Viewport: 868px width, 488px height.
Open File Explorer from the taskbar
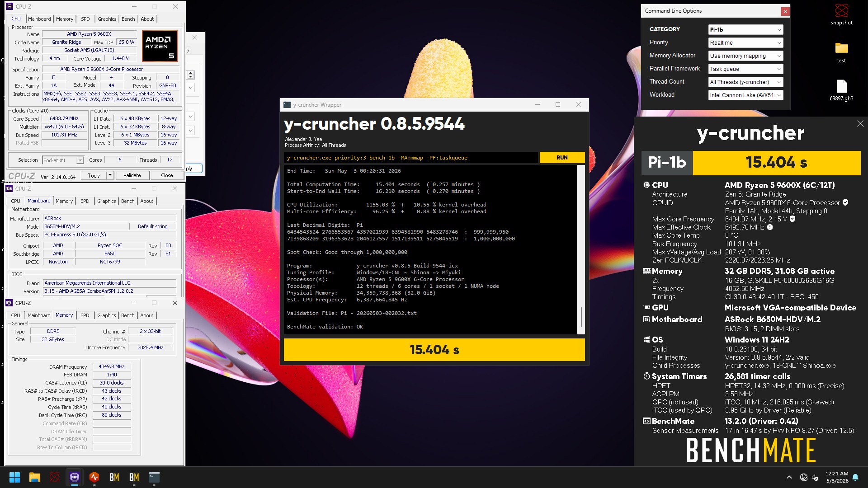[x=35, y=477]
